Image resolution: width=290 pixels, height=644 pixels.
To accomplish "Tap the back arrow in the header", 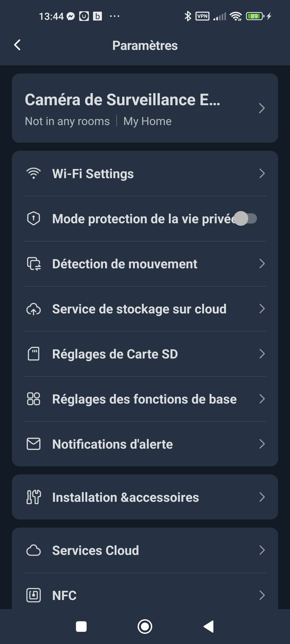I will (x=17, y=45).
